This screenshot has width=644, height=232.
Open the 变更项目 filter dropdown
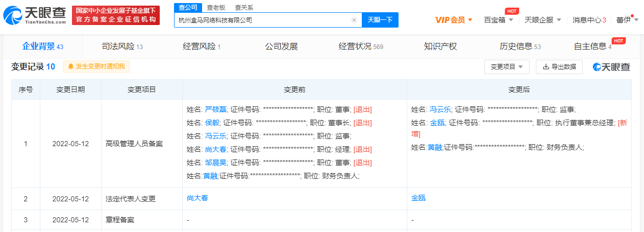[507, 67]
